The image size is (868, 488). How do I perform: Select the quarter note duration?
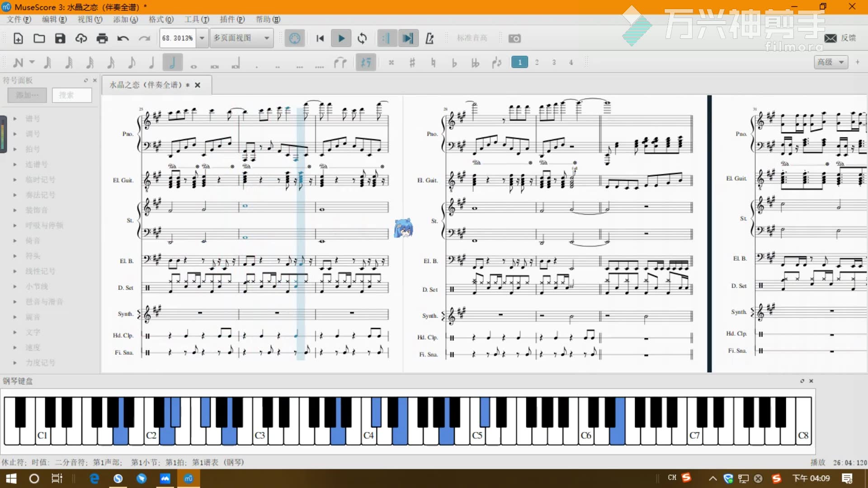coord(152,62)
